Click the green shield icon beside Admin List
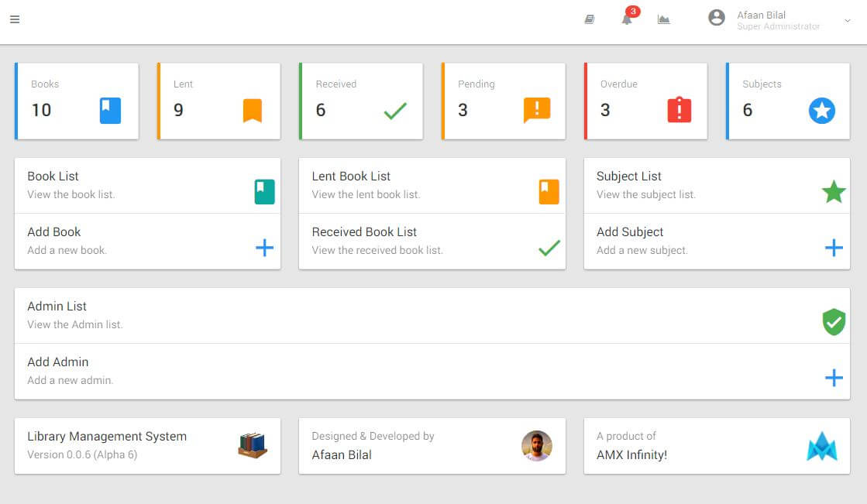 tap(834, 322)
